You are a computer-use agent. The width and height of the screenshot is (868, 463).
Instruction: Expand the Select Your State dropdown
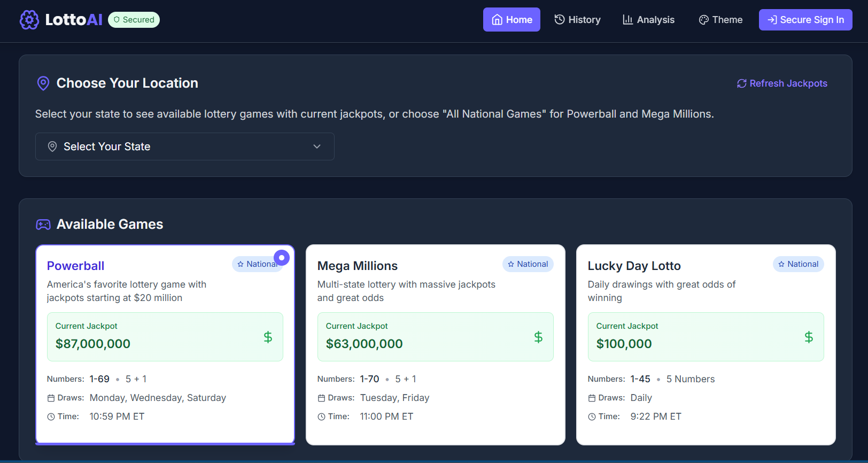[x=185, y=146]
